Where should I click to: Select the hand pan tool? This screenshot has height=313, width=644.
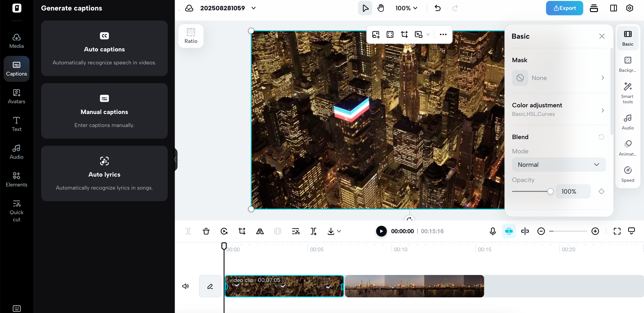(x=381, y=8)
